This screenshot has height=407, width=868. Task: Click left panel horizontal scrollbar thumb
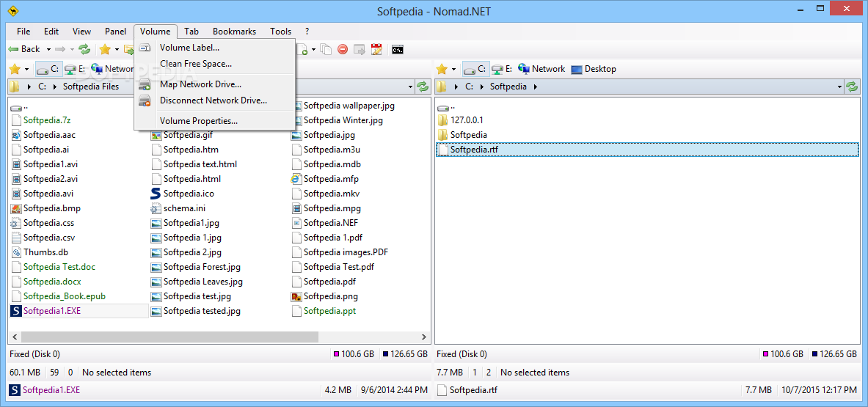point(170,336)
